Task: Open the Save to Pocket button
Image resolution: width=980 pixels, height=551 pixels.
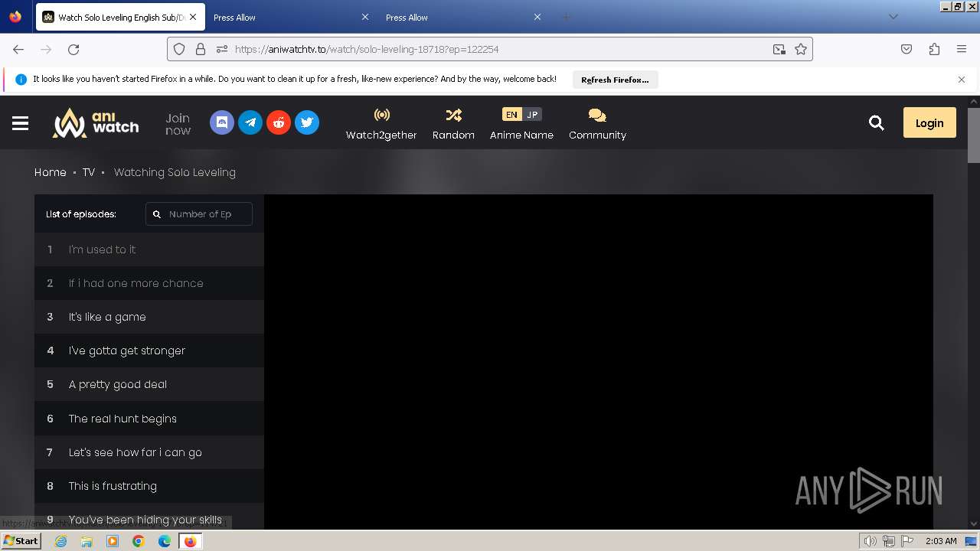Action: [x=906, y=49]
